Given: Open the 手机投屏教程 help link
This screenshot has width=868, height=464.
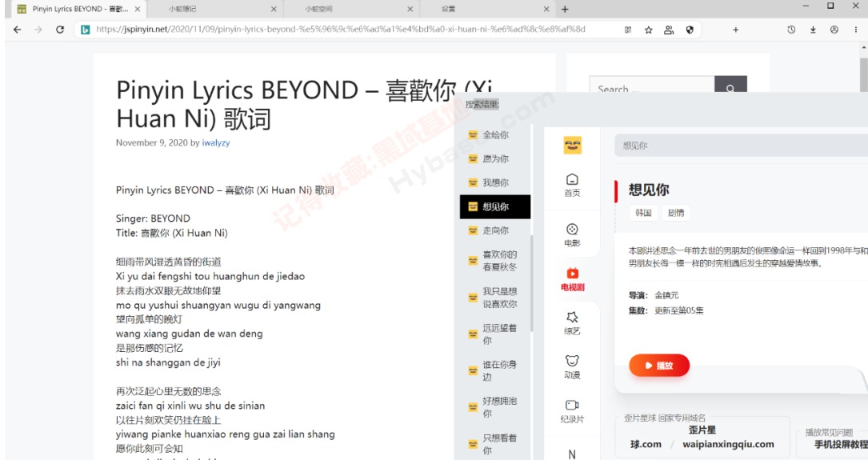Looking at the screenshot, I should (841, 445).
